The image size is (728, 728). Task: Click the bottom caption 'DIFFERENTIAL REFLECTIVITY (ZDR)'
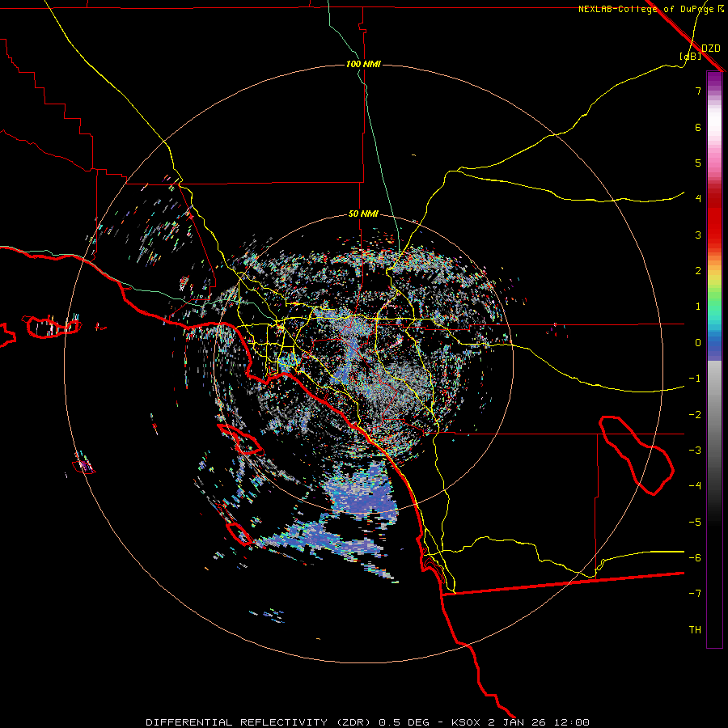click(260, 722)
